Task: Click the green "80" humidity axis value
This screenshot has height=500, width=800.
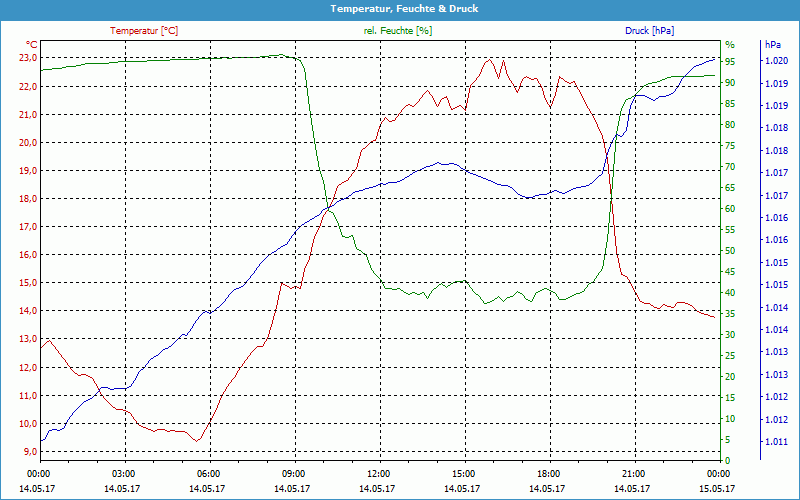Action: [x=730, y=125]
